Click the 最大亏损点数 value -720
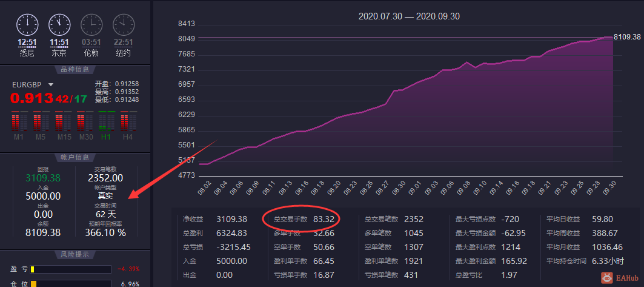The height and width of the screenshot is (287, 644). 510,219
